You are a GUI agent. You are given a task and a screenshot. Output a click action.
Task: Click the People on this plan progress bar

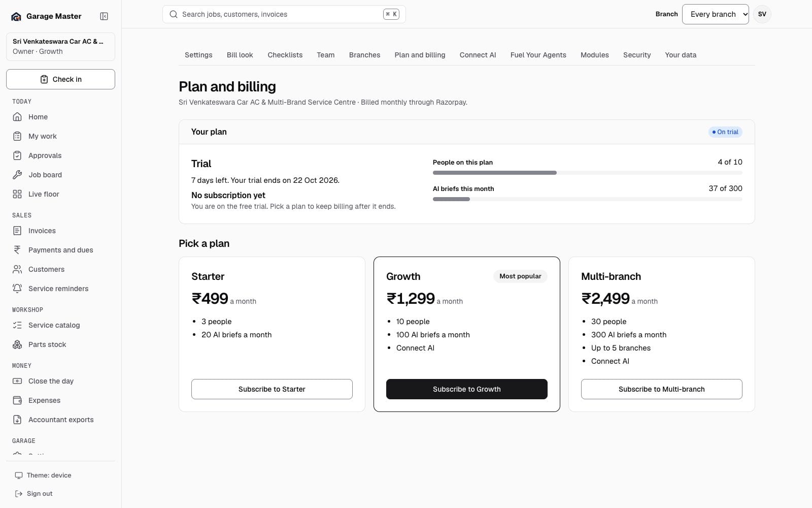(x=587, y=173)
